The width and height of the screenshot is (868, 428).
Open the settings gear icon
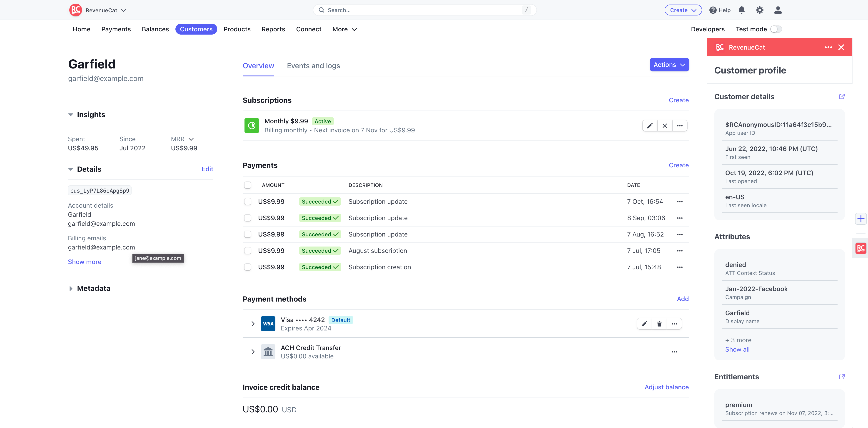point(759,10)
